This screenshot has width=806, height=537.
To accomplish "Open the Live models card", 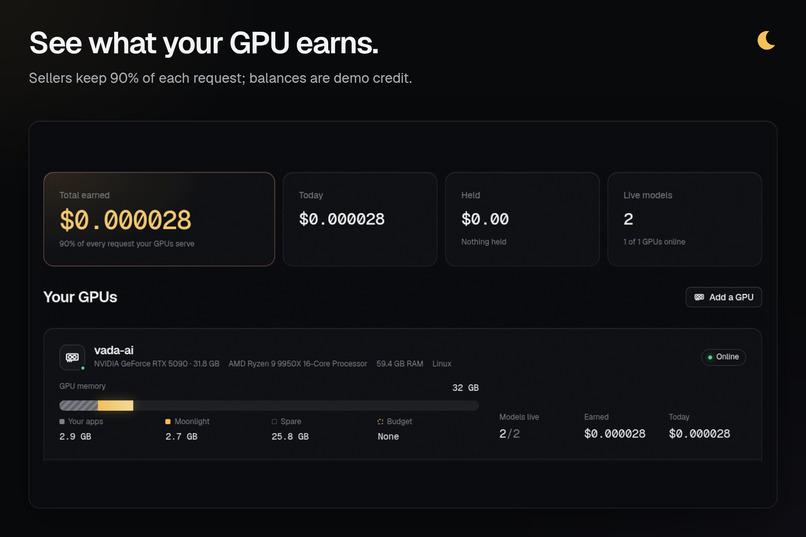I will click(x=685, y=219).
